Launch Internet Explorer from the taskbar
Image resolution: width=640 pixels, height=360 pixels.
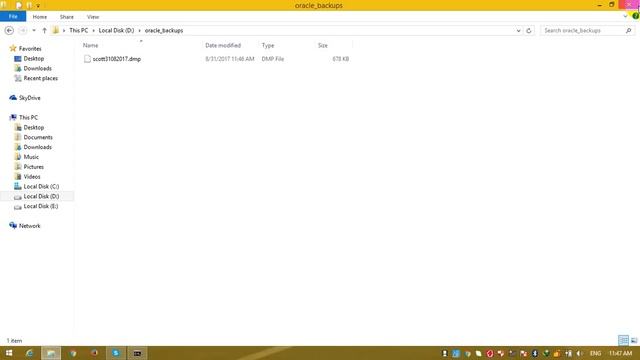click(29, 353)
